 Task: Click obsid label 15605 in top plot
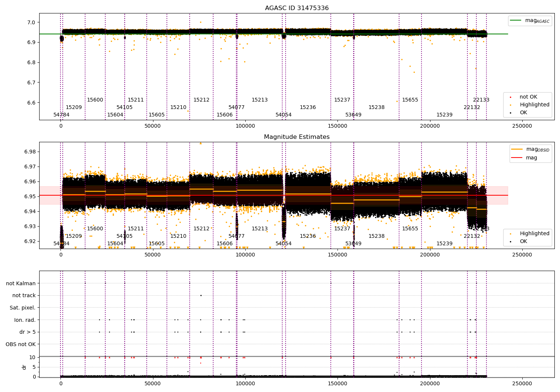coord(157,115)
